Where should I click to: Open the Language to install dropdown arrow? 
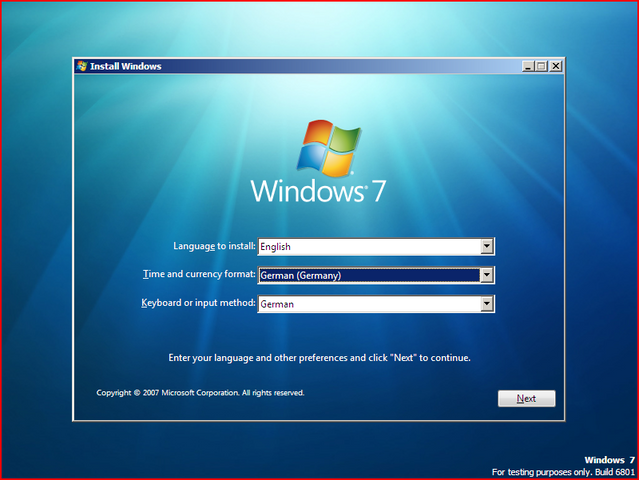[x=487, y=247]
